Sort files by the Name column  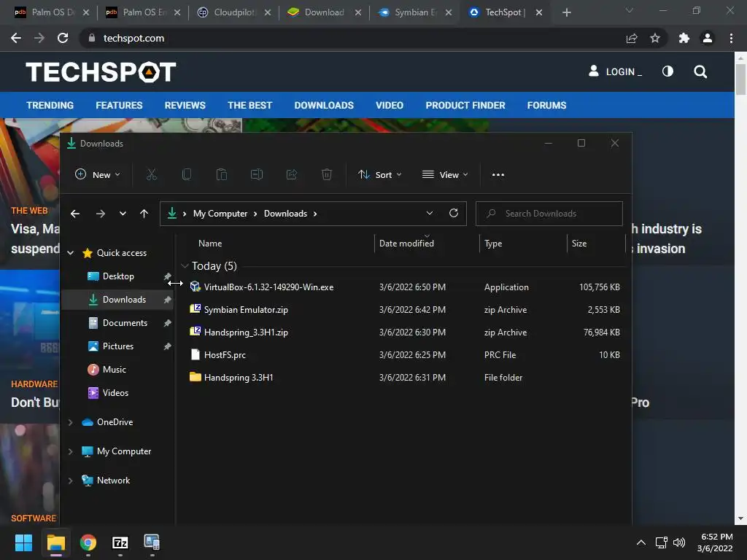point(210,244)
